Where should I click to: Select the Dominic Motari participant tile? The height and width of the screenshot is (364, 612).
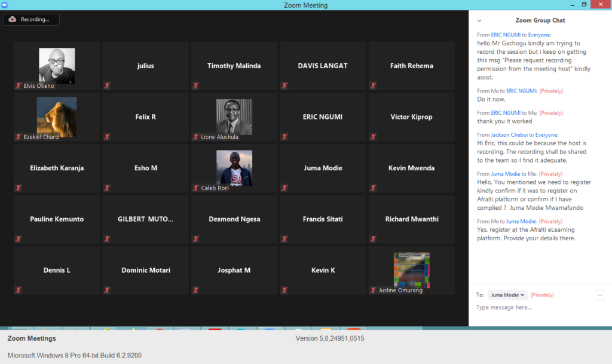pyautogui.click(x=146, y=270)
